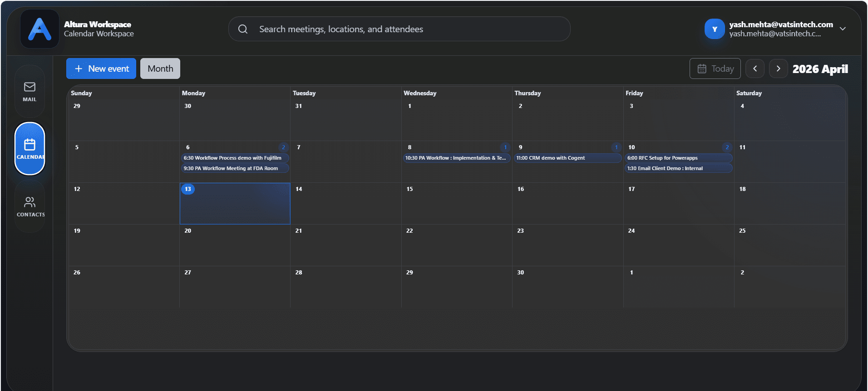Go to next month arrow
Screen dimensions: 868x391
click(778, 68)
